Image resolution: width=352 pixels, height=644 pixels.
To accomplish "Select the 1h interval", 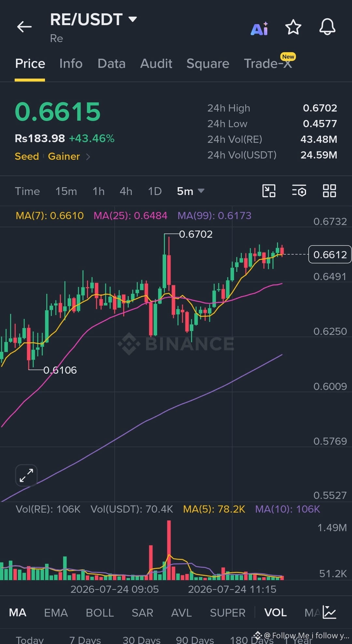I will 98,191.
